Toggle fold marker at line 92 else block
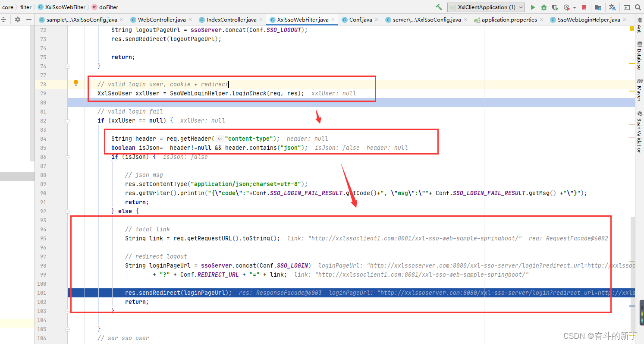The image size is (644, 344). (x=67, y=211)
